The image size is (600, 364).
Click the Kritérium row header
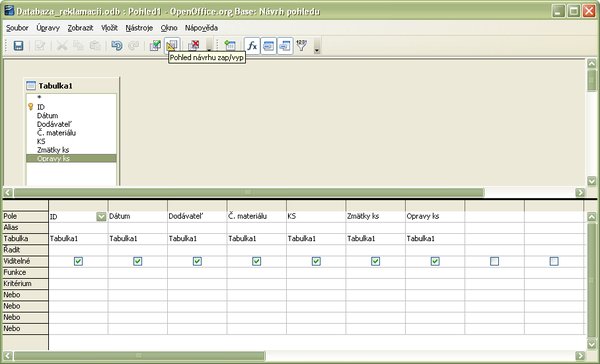pos(25,284)
